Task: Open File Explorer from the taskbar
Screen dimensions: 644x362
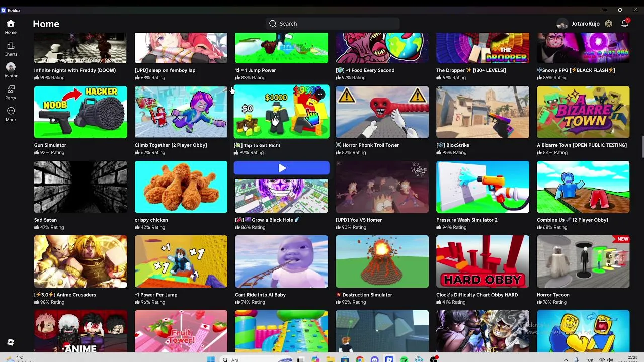Action: [x=330, y=359]
